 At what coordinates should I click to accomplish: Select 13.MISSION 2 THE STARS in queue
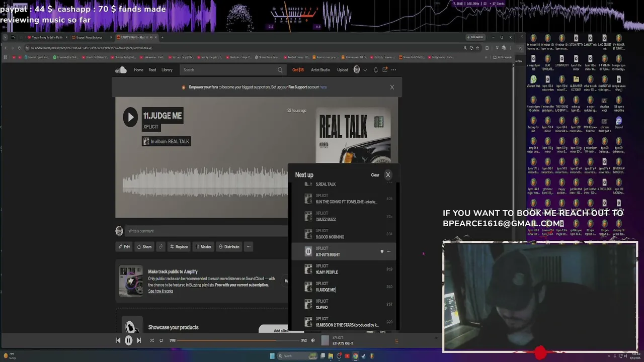click(x=344, y=322)
